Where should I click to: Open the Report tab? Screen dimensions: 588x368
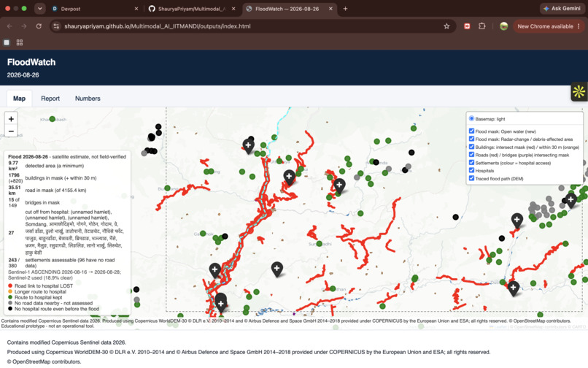[50, 99]
